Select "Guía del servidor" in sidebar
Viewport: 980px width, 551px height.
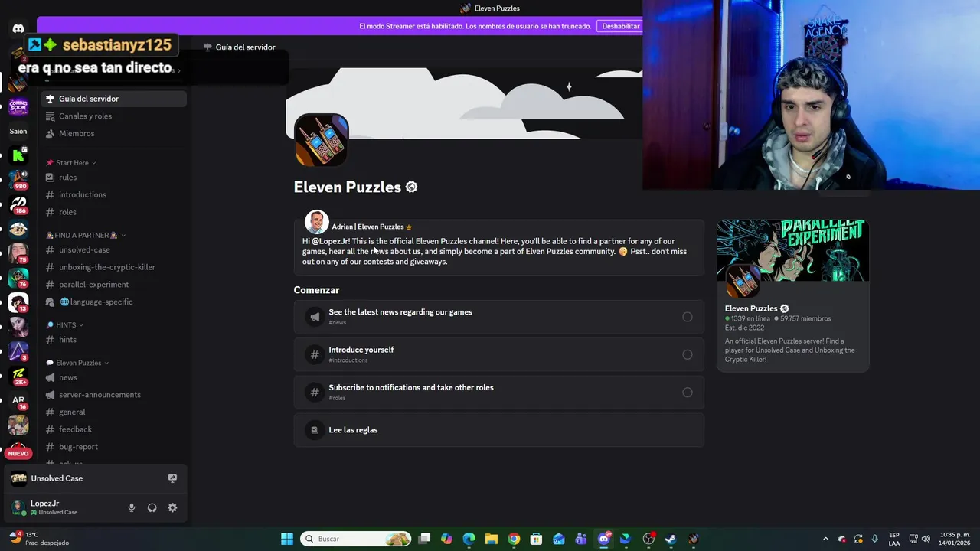113,99
